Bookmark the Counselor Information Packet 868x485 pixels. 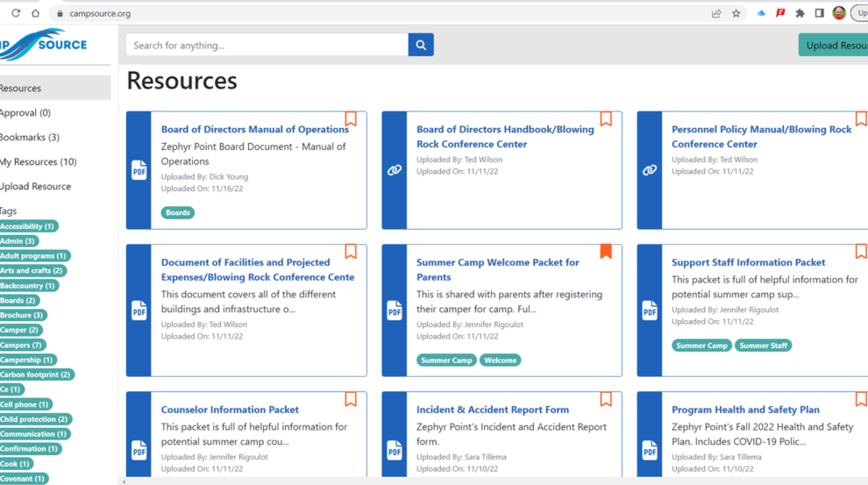(x=350, y=400)
